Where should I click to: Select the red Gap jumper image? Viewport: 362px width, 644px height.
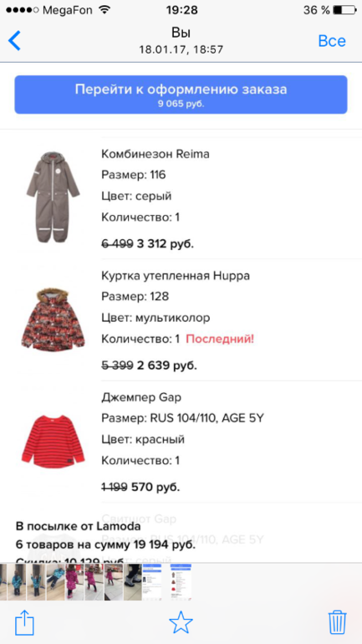53,442
